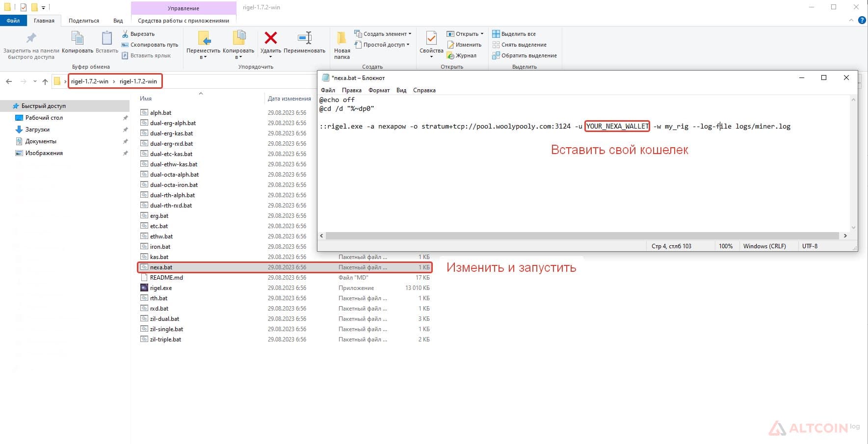Open Downloads in Quick access
The height and width of the screenshot is (444, 868).
[37, 130]
